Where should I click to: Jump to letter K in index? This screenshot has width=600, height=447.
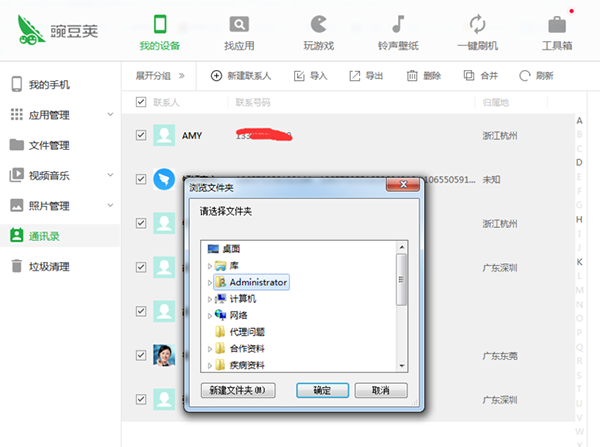tap(579, 262)
